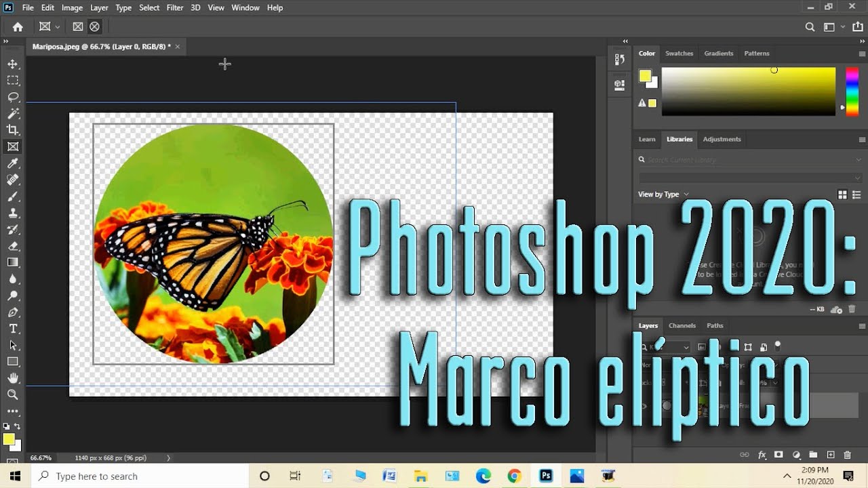Select the Dodge tool
The width and height of the screenshot is (868, 488).
coord(13,296)
